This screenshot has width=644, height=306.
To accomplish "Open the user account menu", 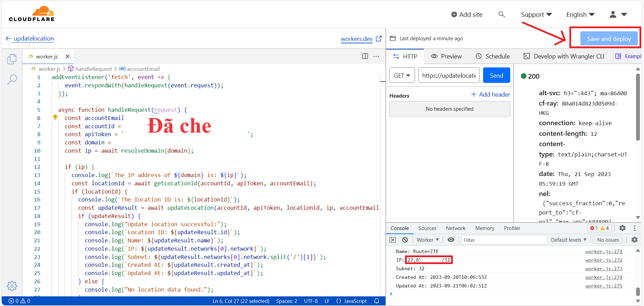I will (x=618, y=14).
